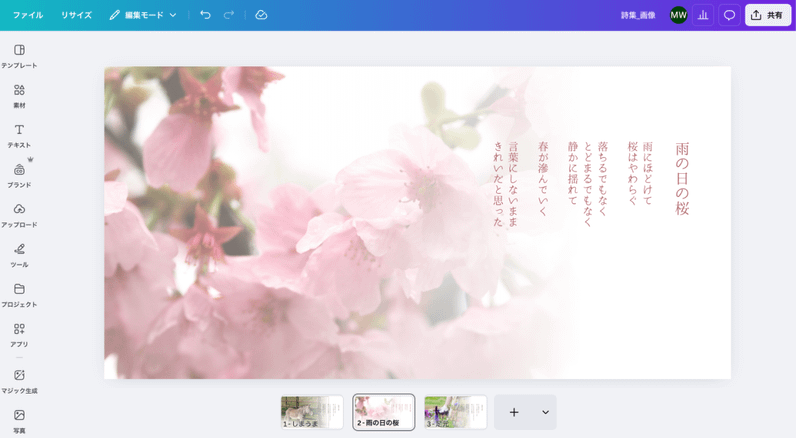This screenshot has height=438, width=796.
Task: Select page thumbnail 1 しまうま
Action: tap(312, 412)
